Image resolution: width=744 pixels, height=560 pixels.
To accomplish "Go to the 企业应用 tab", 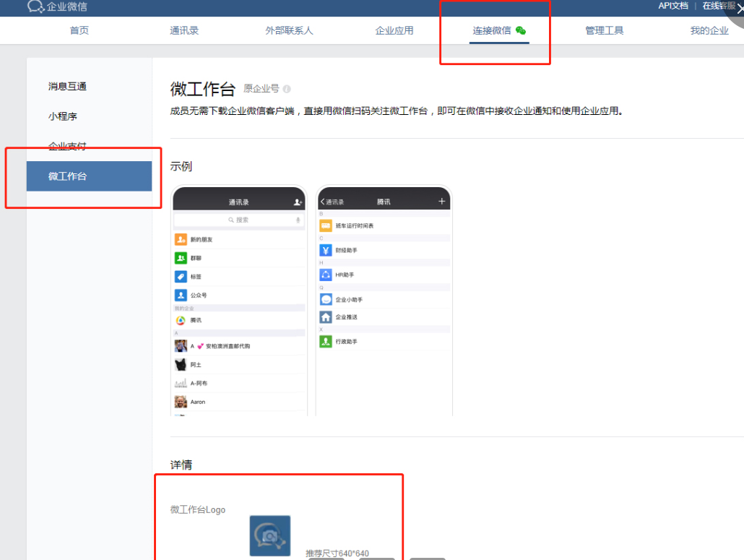I will pyautogui.click(x=394, y=30).
